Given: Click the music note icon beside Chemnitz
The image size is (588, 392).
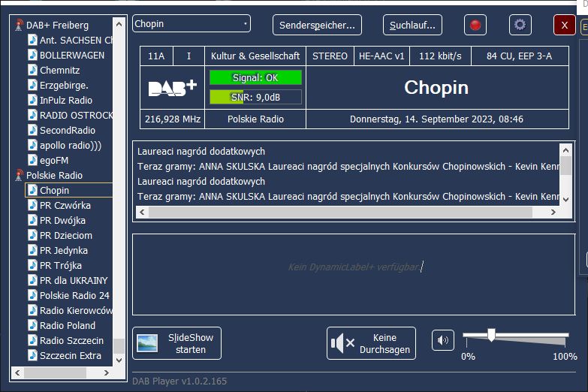Looking at the screenshot, I should point(32,70).
